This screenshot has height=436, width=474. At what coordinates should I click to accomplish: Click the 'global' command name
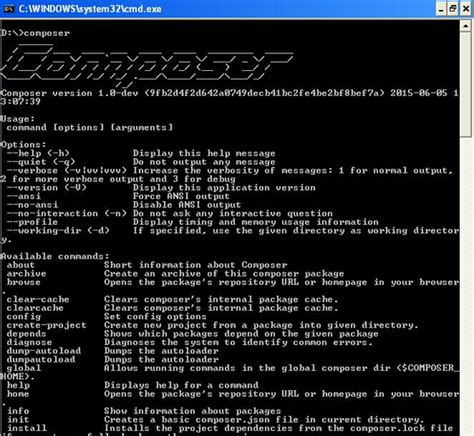23,368
